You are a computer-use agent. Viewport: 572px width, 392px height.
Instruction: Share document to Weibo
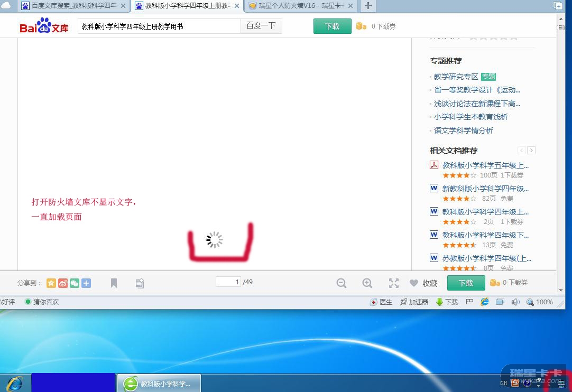tap(63, 283)
